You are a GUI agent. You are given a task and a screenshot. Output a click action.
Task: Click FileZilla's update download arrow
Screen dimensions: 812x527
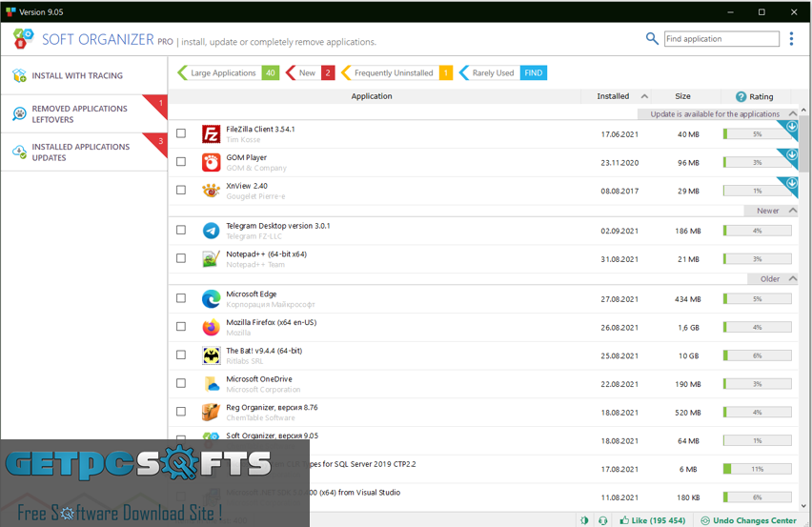point(792,127)
